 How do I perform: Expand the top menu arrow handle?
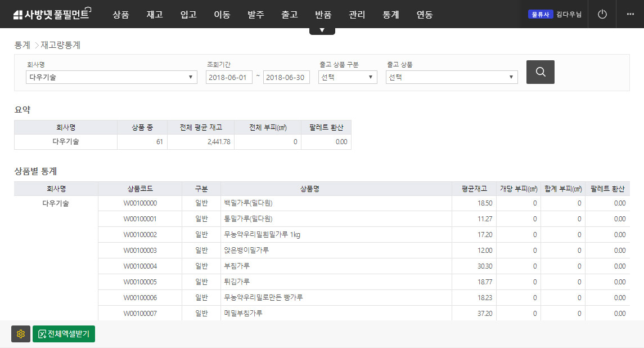click(x=322, y=30)
